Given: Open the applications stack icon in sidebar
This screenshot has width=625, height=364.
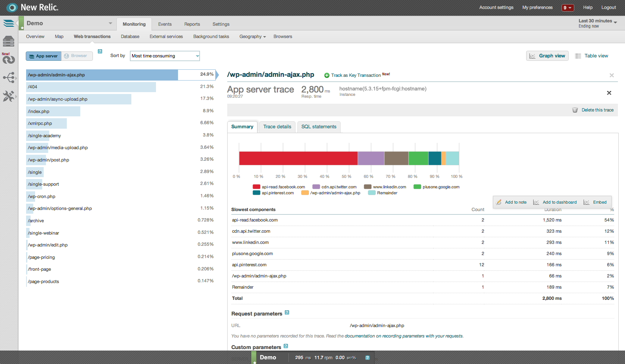Looking at the screenshot, I should pos(9,23).
